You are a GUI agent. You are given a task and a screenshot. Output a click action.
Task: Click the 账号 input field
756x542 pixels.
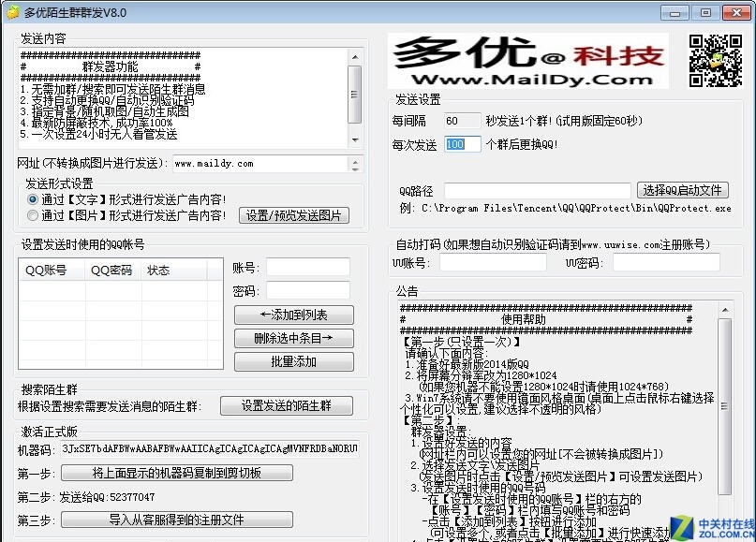(x=308, y=267)
